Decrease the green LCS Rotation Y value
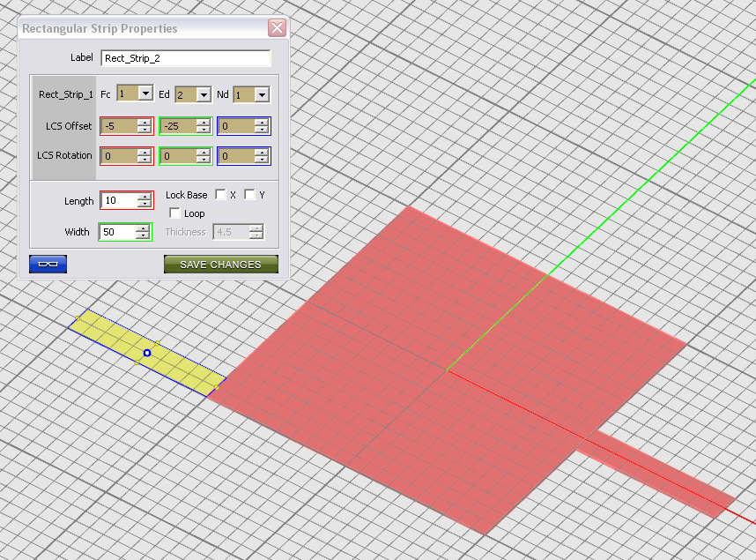The width and height of the screenshot is (756, 560). 203,160
